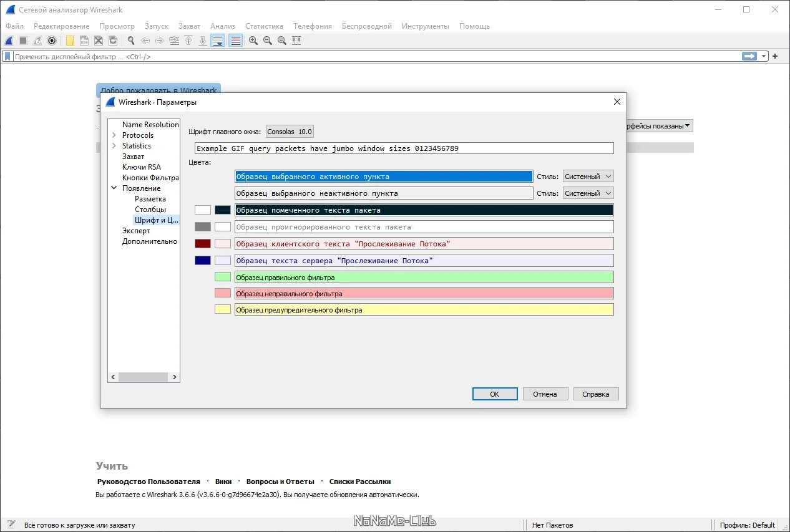Click the Отмена button

tap(545, 394)
